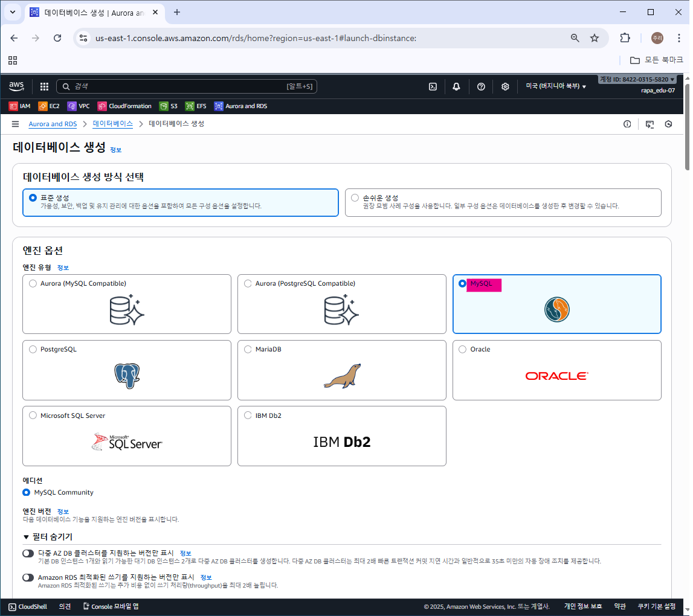Select the MySQL Community edition radio
Viewport: 693px width, 616px height.
point(27,492)
